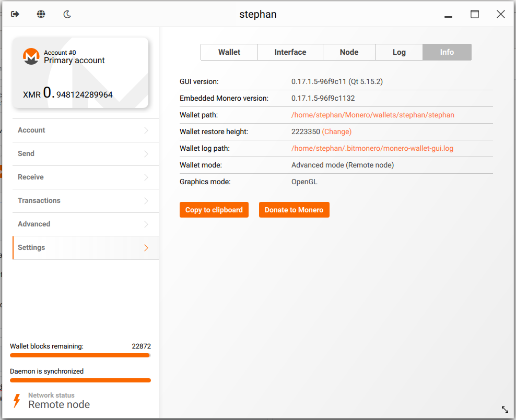Expand the Send section chevron
The height and width of the screenshot is (420, 516).
[x=146, y=153]
